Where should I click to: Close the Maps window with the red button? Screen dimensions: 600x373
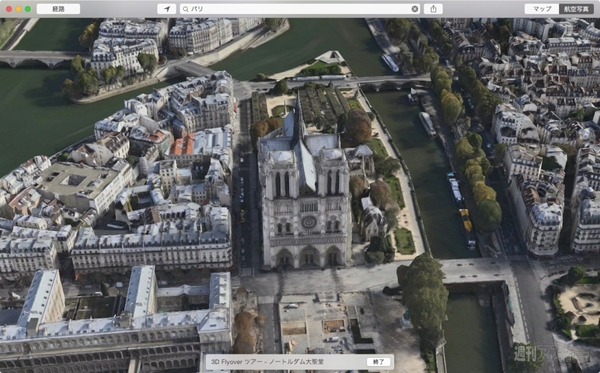(x=9, y=9)
